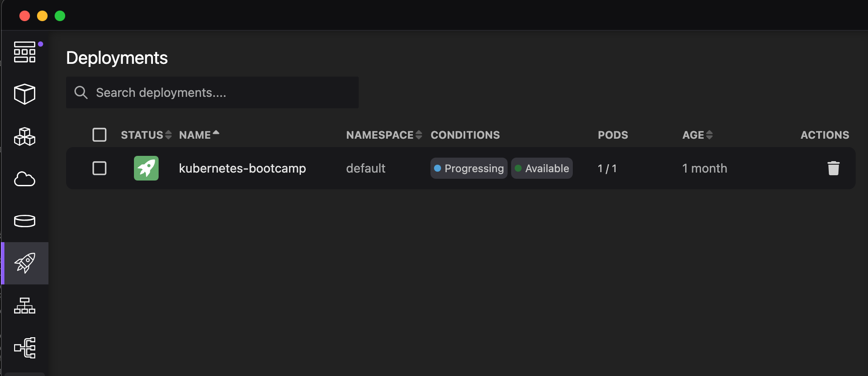Screen dimensions: 868x376
Task: Collapse the NAME column sort arrow
Action: tap(216, 132)
